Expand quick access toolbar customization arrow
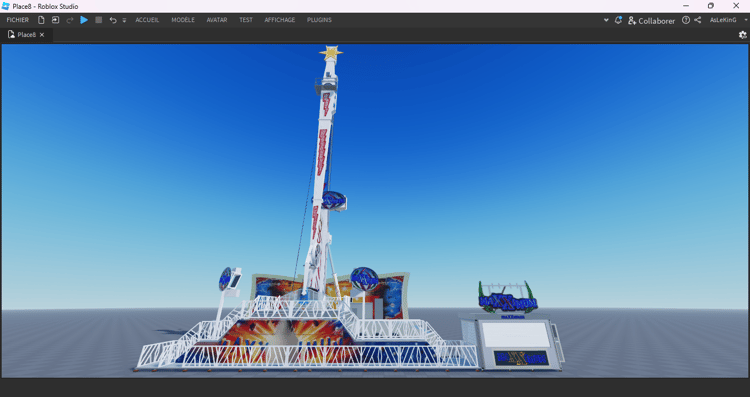The width and height of the screenshot is (750, 397). [x=124, y=21]
